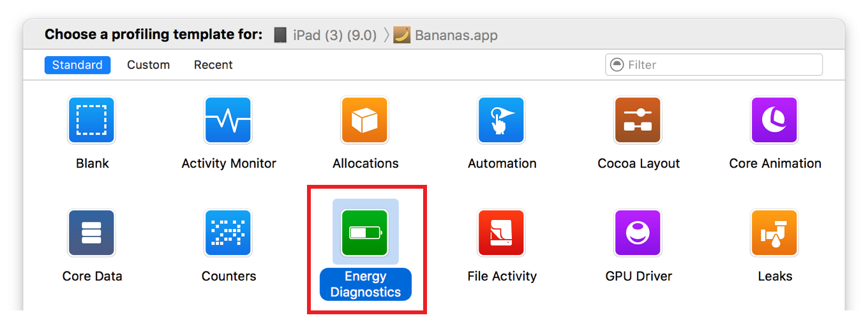Viewport: 868px width, 320px height.
Task: Pick the Core Data template icon
Action: [91, 233]
